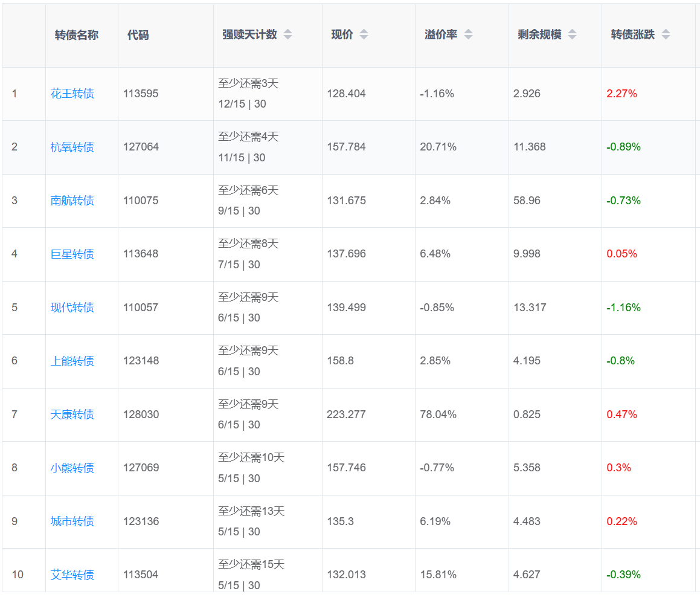Click the 78.04% premium rate cell
This screenshot has height=597, width=700.
pyautogui.click(x=438, y=415)
